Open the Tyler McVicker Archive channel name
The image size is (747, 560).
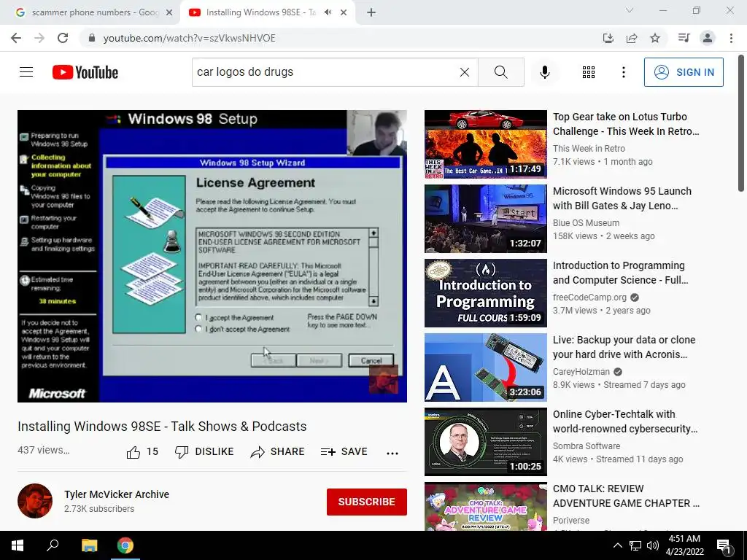tap(117, 494)
